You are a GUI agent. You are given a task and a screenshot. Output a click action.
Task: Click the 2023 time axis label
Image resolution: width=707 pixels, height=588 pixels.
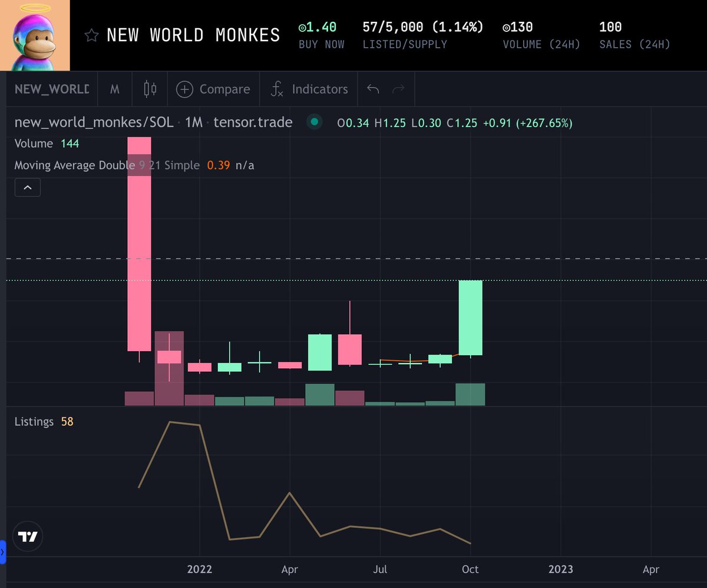point(560,569)
